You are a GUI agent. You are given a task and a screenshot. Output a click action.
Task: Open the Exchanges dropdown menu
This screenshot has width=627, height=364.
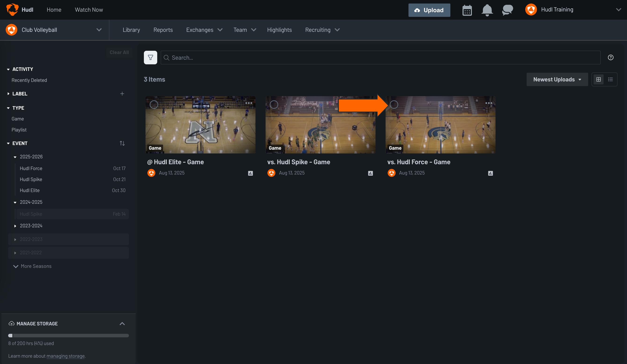[x=220, y=30]
